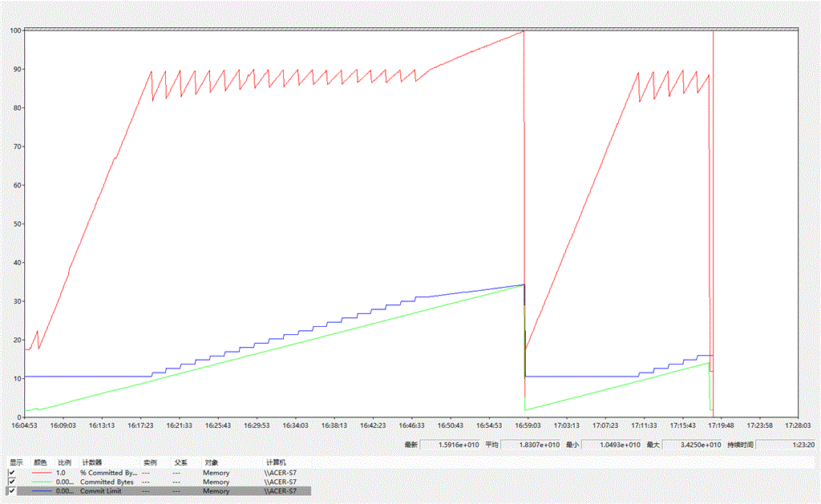Click the 17:28:03 time axis label

(x=799, y=425)
